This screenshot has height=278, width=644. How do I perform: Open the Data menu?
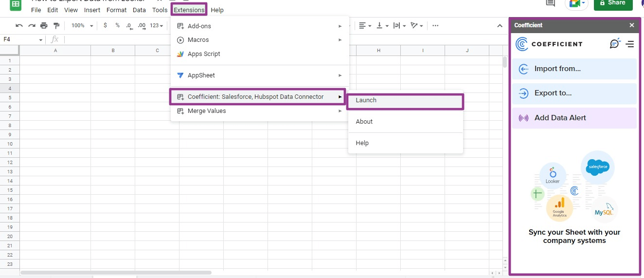pyautogui.click(x=139, y=10)
